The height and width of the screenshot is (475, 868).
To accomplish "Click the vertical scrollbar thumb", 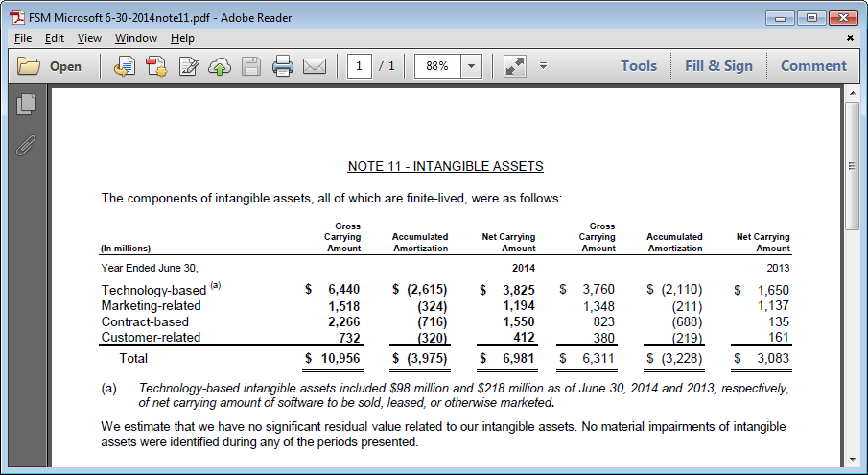I will coord(852,165).
